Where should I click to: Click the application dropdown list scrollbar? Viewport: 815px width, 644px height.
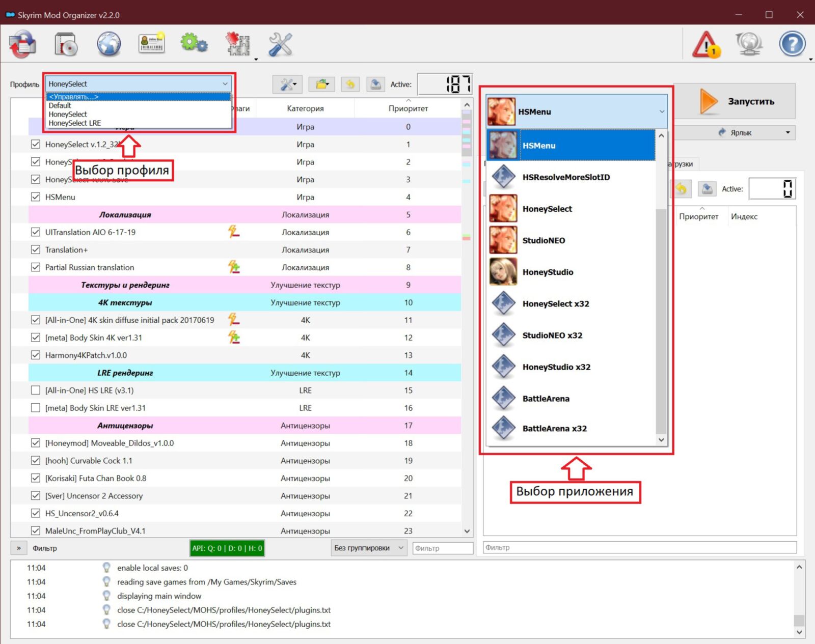661,288
